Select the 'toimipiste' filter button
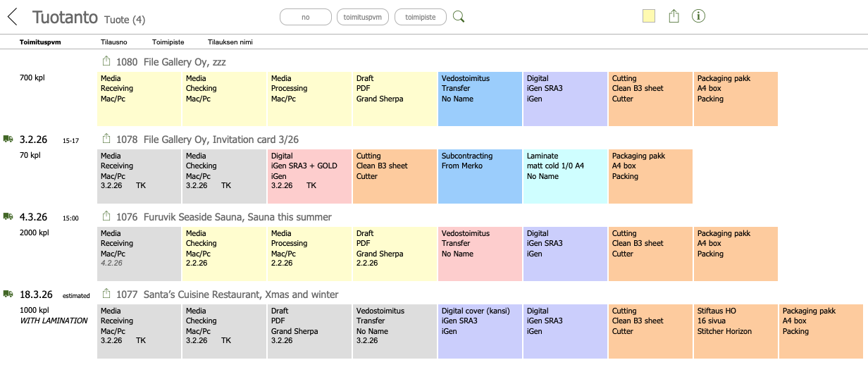The width and height of the screenshot is (868, 391). 420,17
